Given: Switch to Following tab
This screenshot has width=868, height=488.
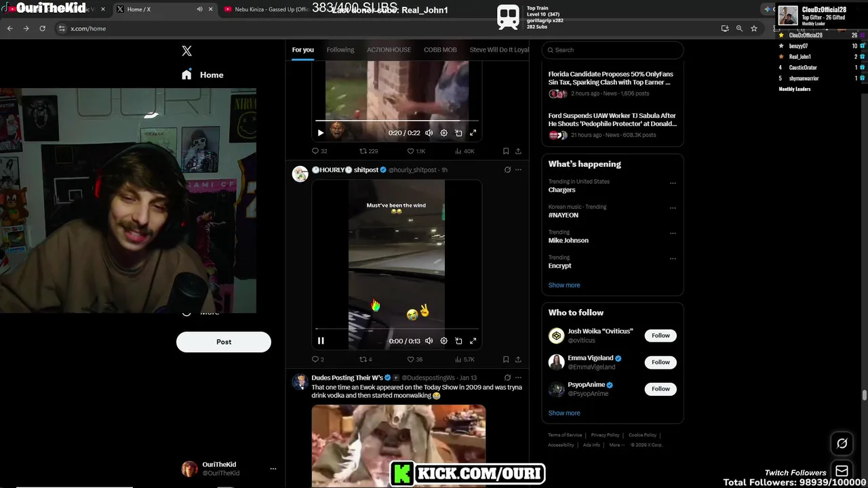Looking at the screenshot, I should [x=340, y=49].
